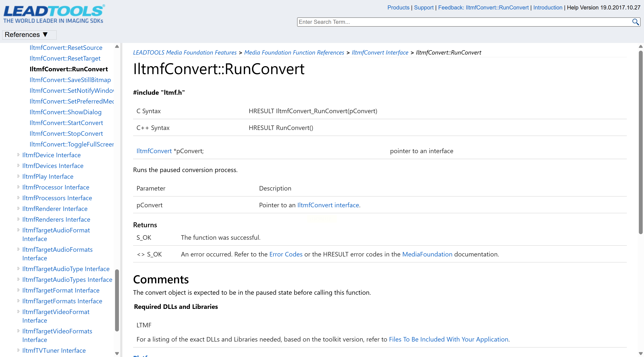The height and width of the screenshot is (357, 644).
Task: Select IltmfConvert::SetPreferredMediaSourceHandler entry
Action: pyautogui.click(x=72, y=101)
